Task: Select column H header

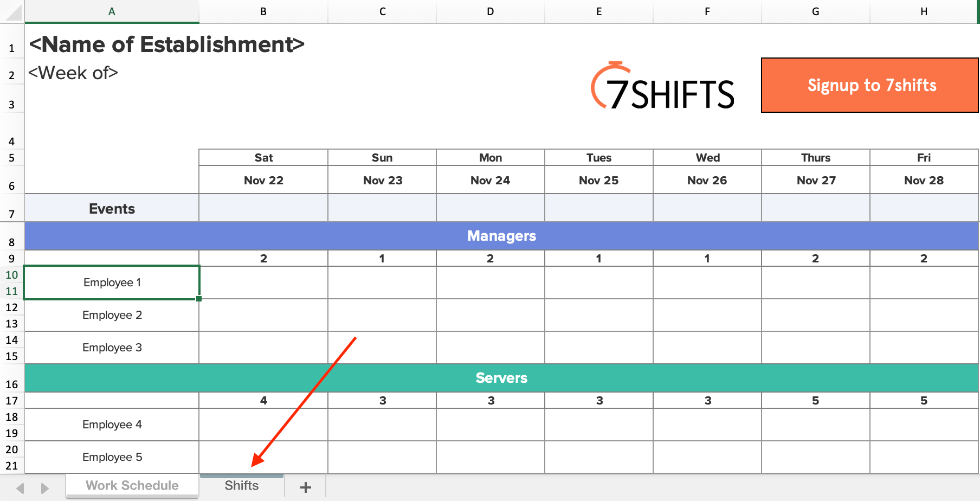Action: (x=924, y=11)
